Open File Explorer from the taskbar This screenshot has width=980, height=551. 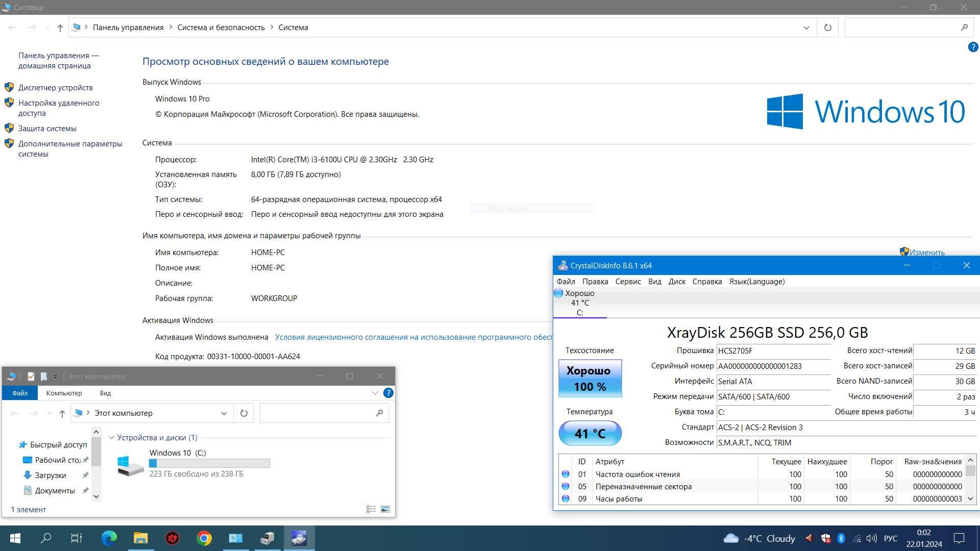point(140,538)
